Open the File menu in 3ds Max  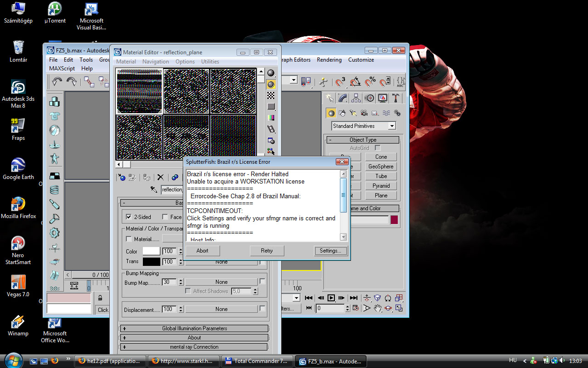pyautogui.click(x=53, y=60)
